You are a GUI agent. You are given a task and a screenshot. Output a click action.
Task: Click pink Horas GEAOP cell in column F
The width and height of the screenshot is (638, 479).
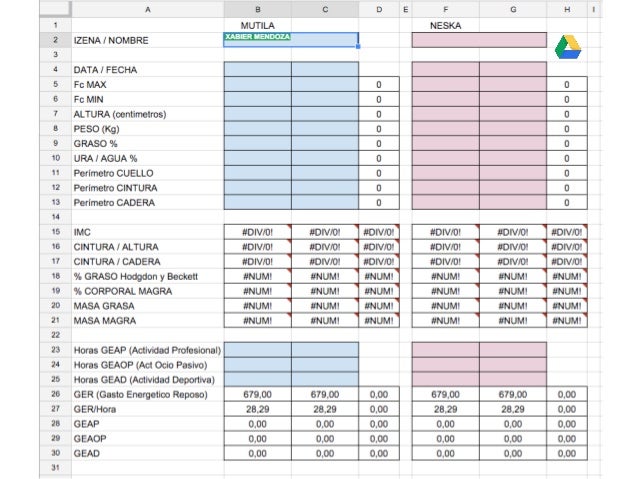pyautogui.click(x=446, y=365)
